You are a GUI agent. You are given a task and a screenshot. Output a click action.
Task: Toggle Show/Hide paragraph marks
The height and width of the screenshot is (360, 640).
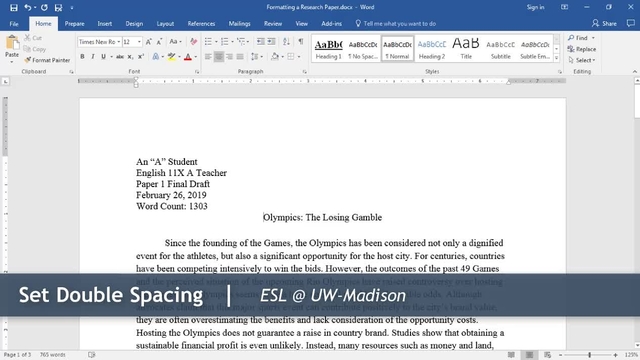point(301,42)
